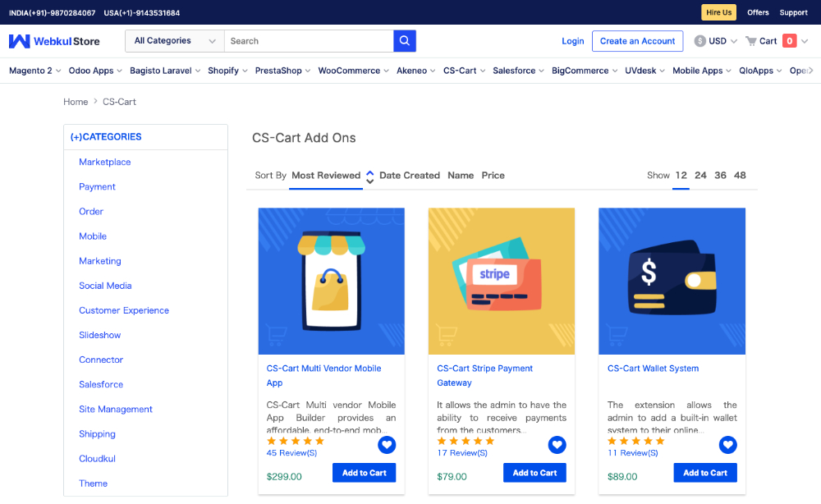Expand the Akeneo menu
821x504 pixels.
[415, 71]
